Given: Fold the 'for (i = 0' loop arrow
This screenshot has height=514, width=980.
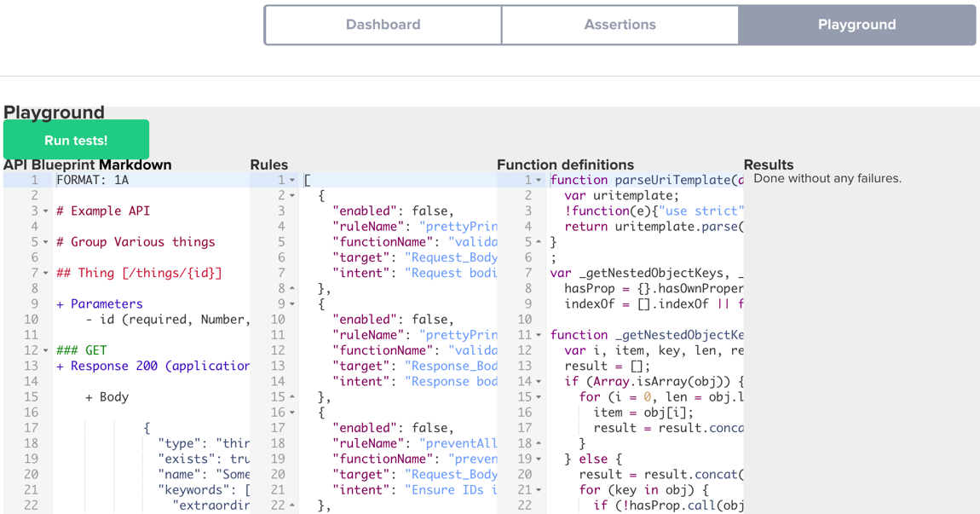Looking at the screenshot, I should 539,397.
